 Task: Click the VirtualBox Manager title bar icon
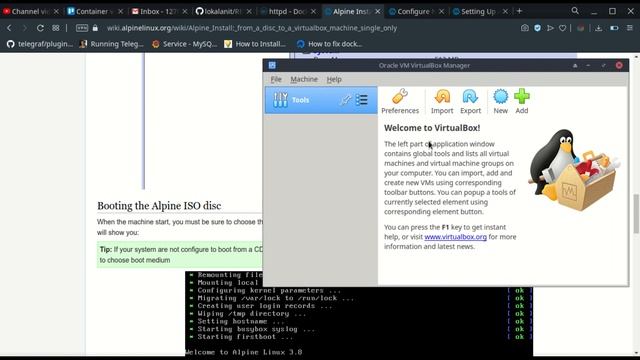pyautogui.click(x=272, y=65)
